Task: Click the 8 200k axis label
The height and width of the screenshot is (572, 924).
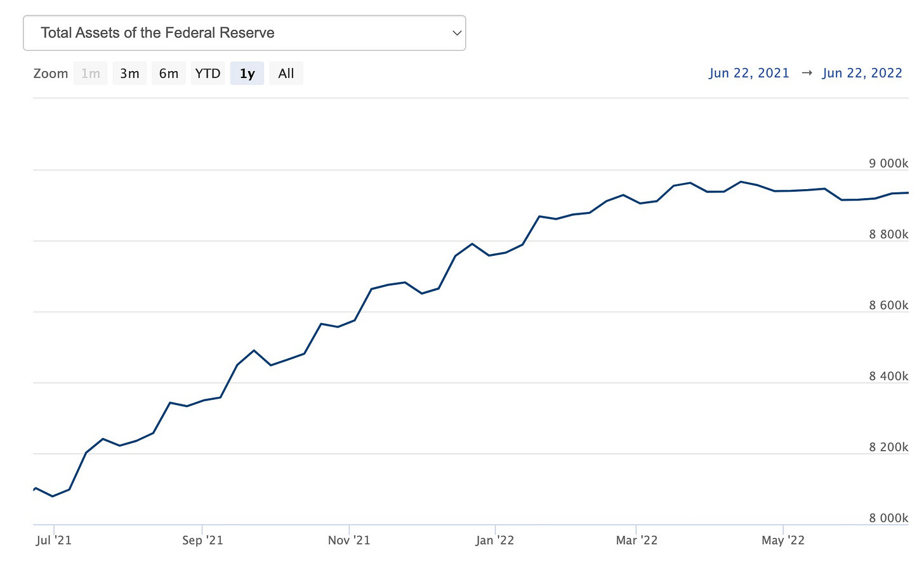Action: click(888, 447)
